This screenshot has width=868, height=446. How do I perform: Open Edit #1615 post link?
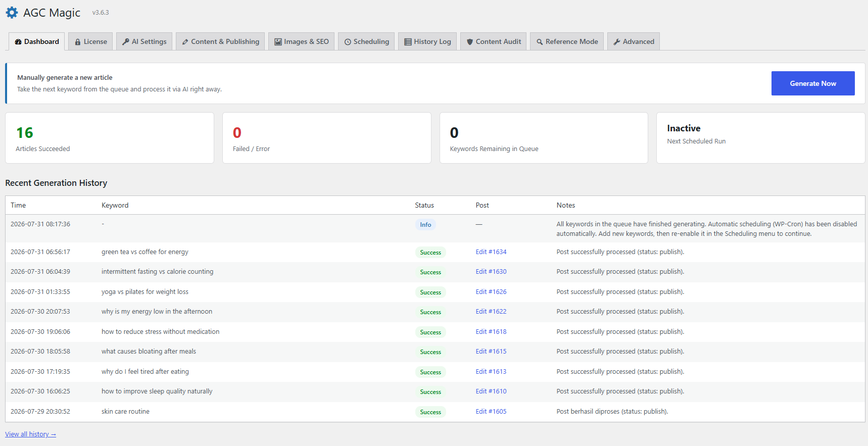(491, 352)
